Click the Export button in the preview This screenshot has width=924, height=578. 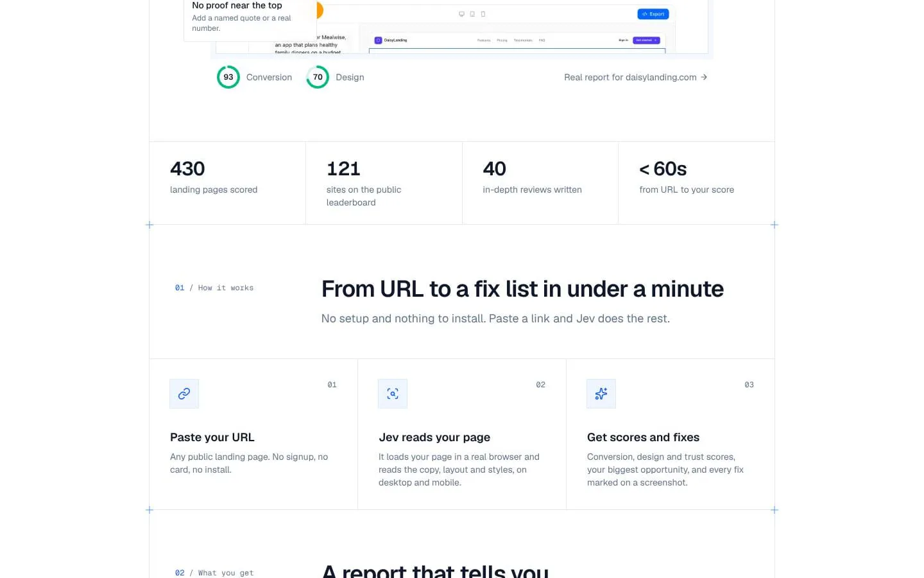pos(653,14)
